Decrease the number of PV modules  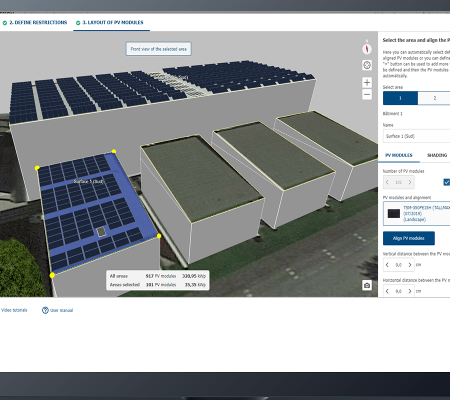pos(387,182)
